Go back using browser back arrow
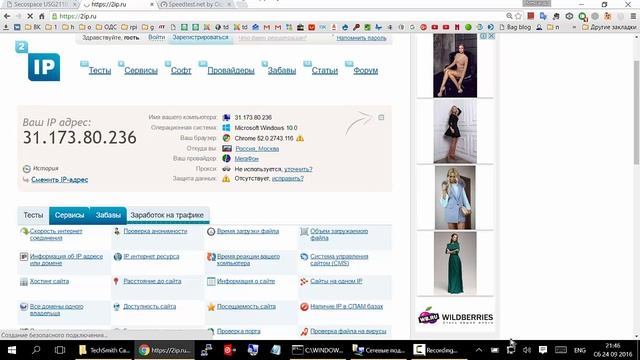Screen dimensions: 640x360 (7, 16)
